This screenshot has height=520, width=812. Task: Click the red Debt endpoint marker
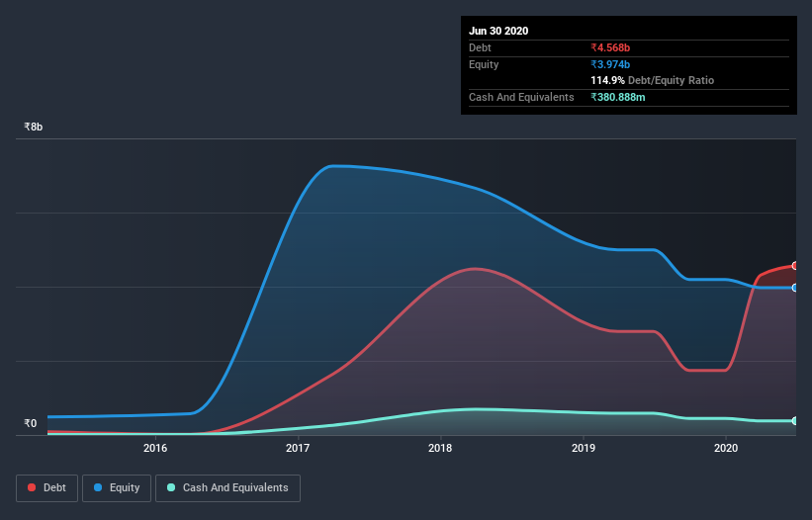point(795,265)
